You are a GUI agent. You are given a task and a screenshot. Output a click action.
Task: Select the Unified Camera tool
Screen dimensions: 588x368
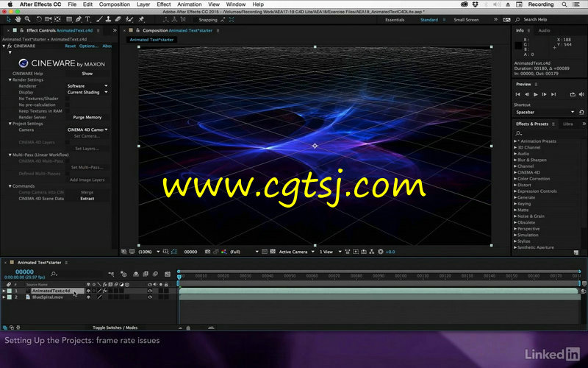click(48, 19)
